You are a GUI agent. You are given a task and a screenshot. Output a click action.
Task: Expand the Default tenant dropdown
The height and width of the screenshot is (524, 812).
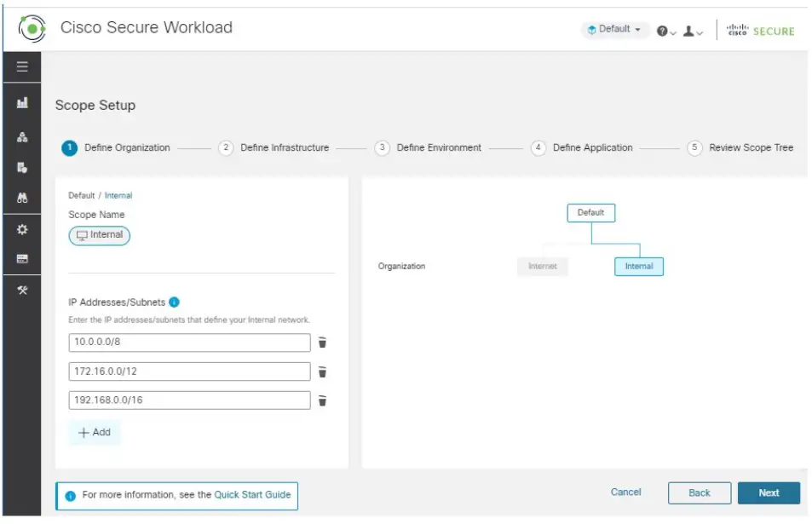tap(615, 30)
